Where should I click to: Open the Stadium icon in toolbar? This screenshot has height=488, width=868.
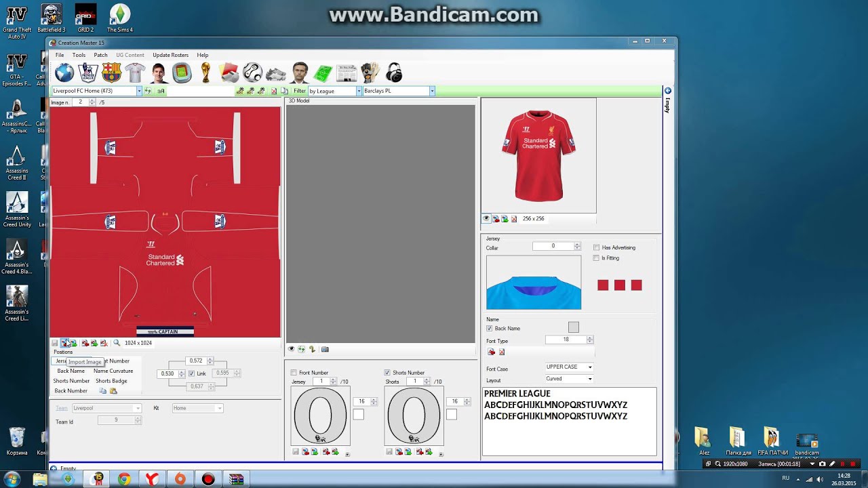tap(182, 73)
